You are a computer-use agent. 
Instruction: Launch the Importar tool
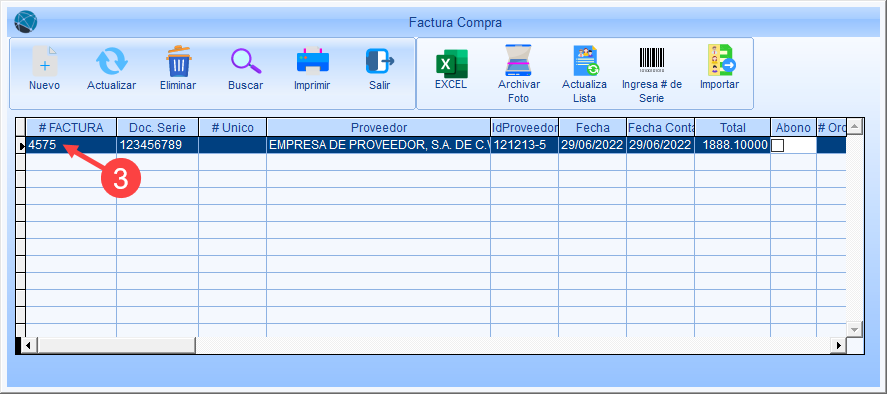coord(720,61)
